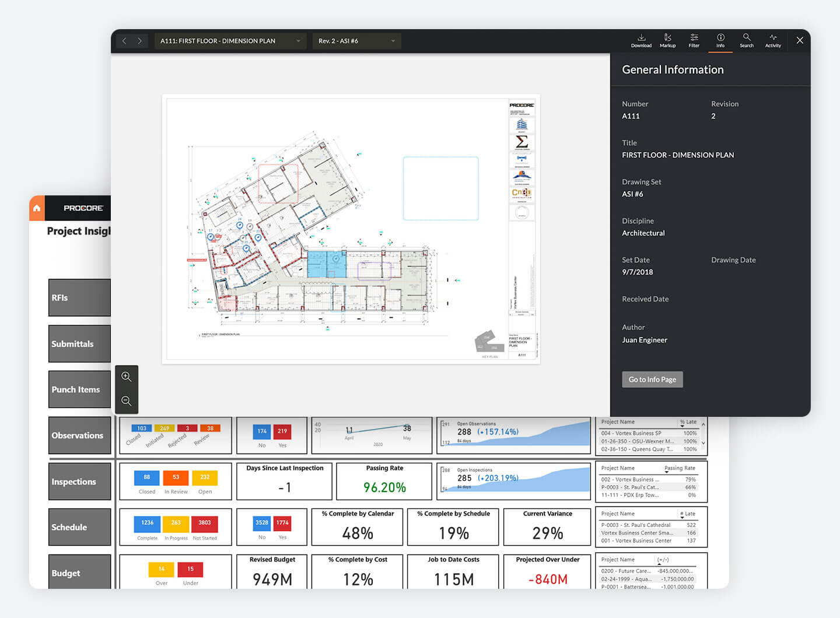840x618 pixels.
Task: Switch to the Info tab
Action: 720,40
